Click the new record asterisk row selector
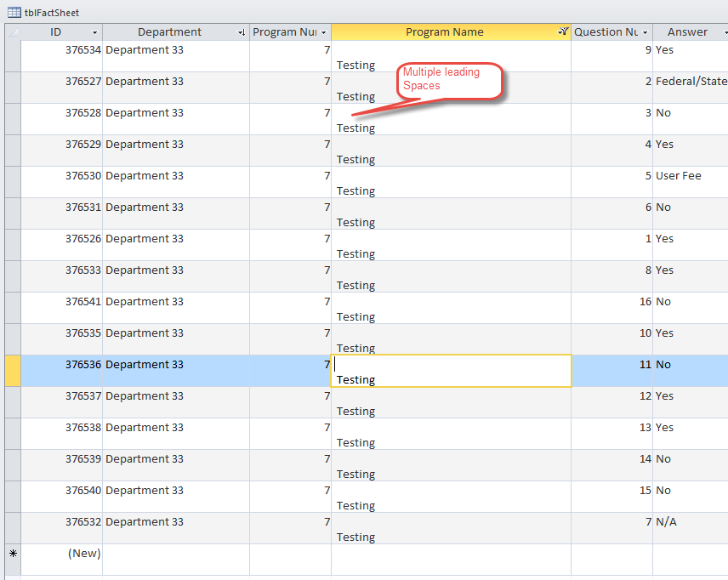The image size is (728, 580). point(13,554)
